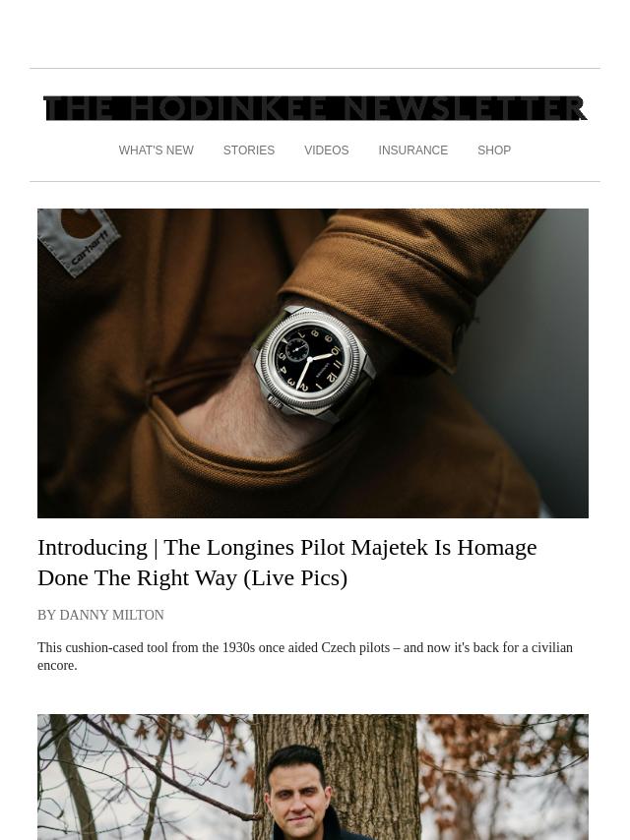Click "Czech pilots" in the article summary
Image resolution: width=630 pixels, height=840 pixels.
[355, 647]
